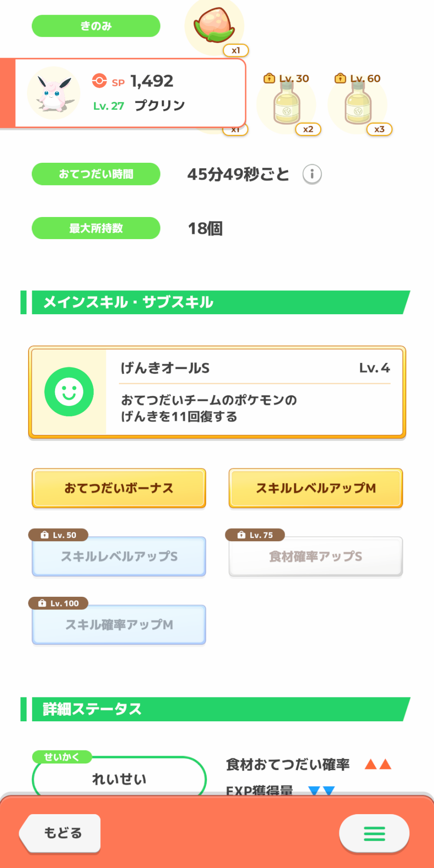Tap the おてつだい時間 label
The image size is (434, 868).
(x=96, y=174)
